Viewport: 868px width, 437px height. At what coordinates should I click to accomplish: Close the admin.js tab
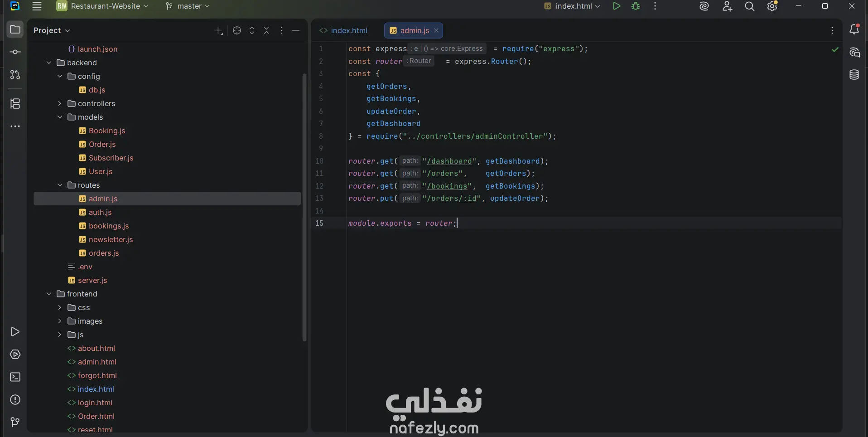click(x=436, y=30)
